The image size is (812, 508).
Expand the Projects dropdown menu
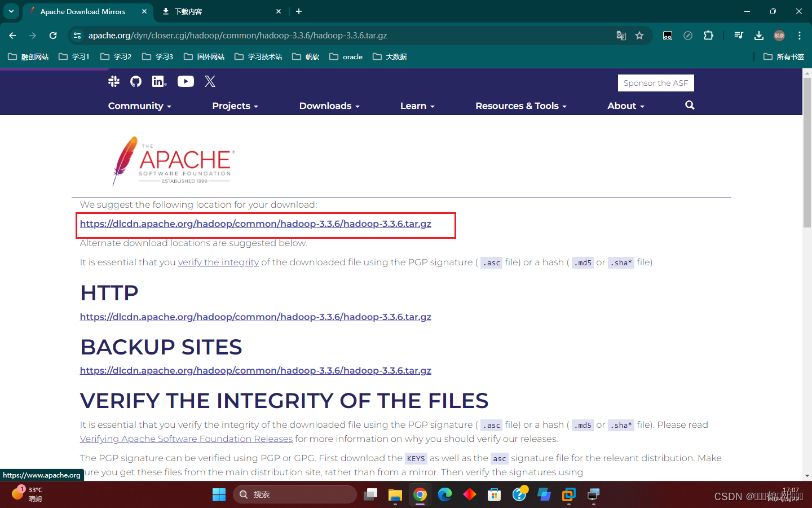coord(235,106)
